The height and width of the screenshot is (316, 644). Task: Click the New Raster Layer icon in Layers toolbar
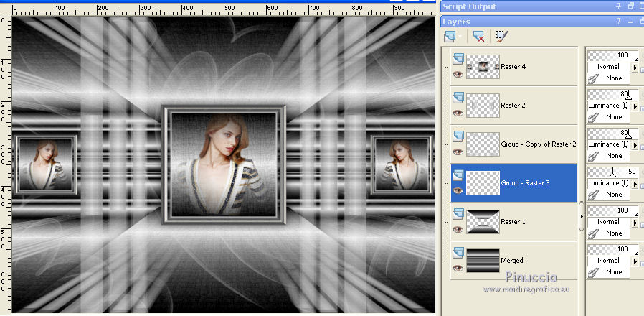coord(450,37)
